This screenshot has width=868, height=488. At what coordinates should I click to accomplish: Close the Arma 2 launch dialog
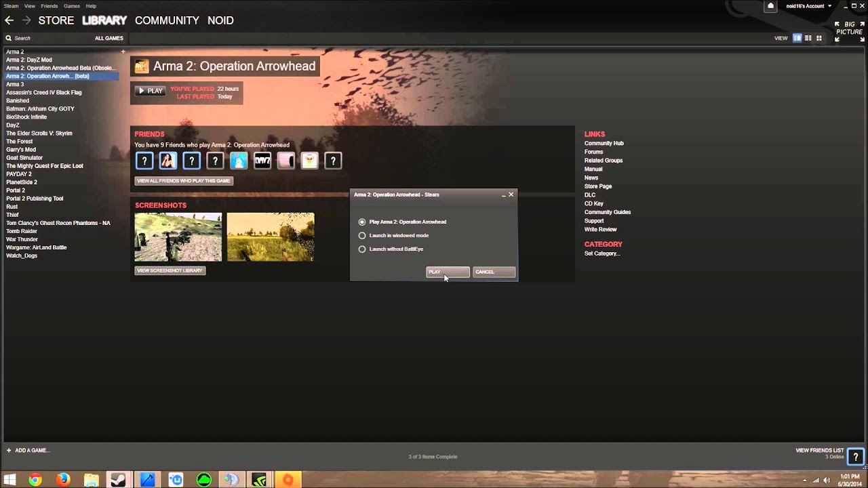pos(511,195)
